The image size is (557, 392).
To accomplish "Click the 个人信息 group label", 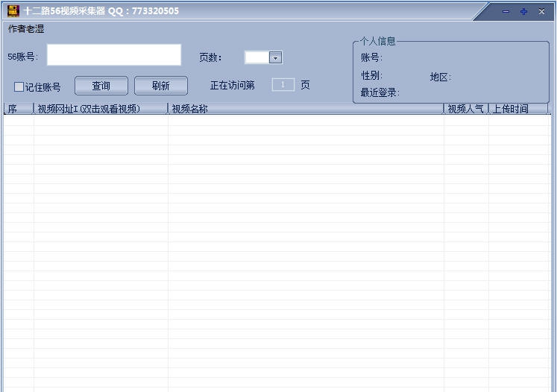I will tap(377, 41).
